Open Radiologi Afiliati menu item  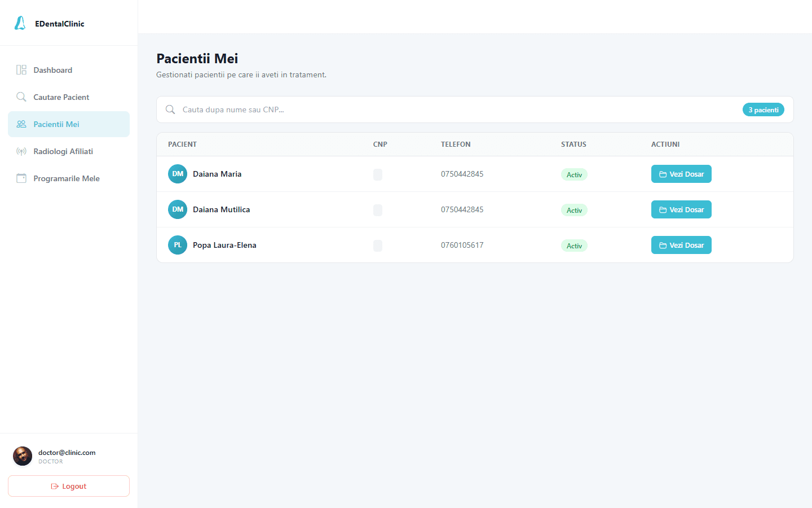(x=69, y=151)
